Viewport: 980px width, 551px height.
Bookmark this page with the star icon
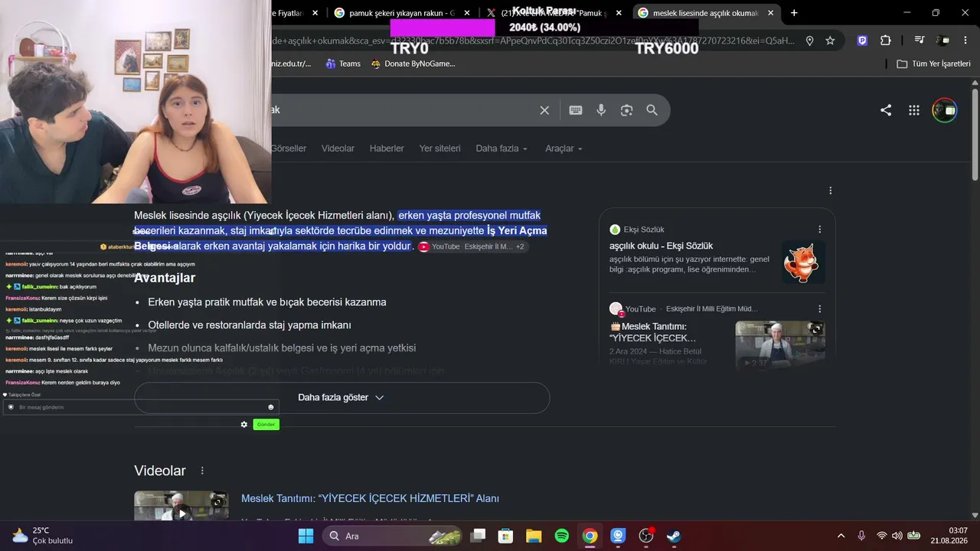(830, 41)
